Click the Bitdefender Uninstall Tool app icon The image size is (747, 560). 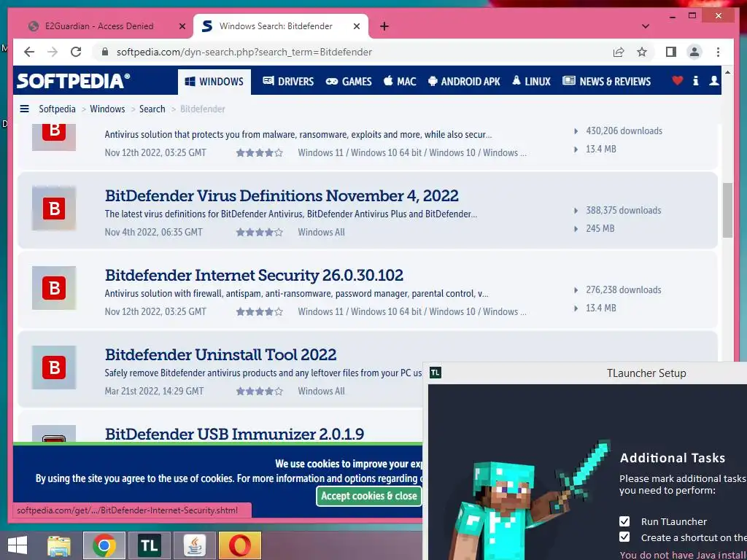click(x=54, y=367)
